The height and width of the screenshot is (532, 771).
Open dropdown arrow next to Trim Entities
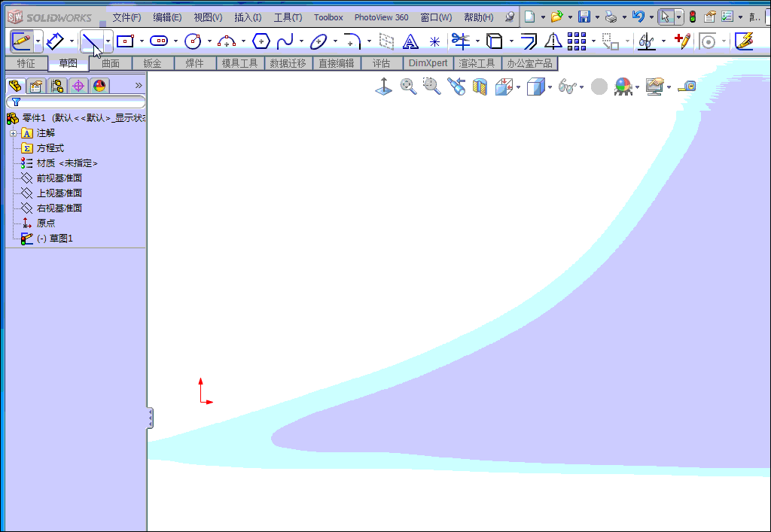(477, 41)
